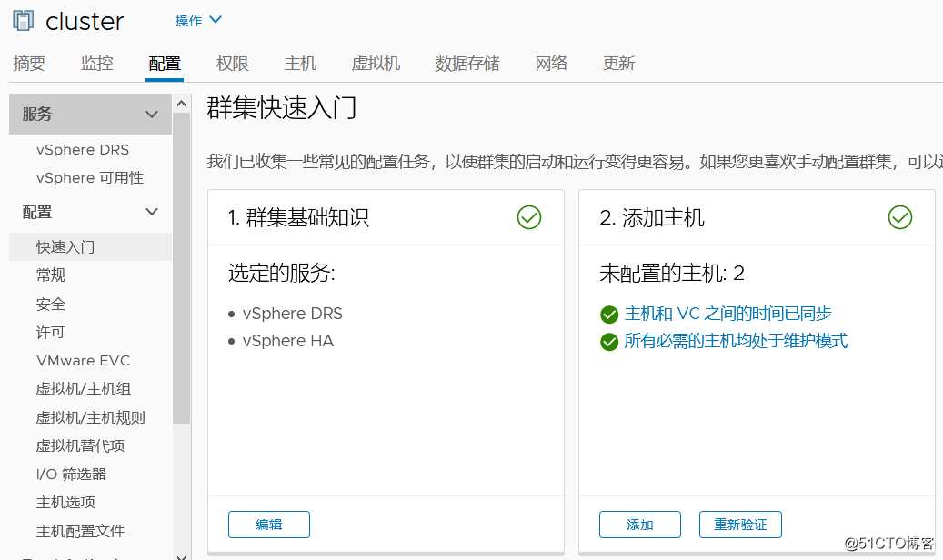Click the 群集快速入门 heading

(x=282, y=108)
